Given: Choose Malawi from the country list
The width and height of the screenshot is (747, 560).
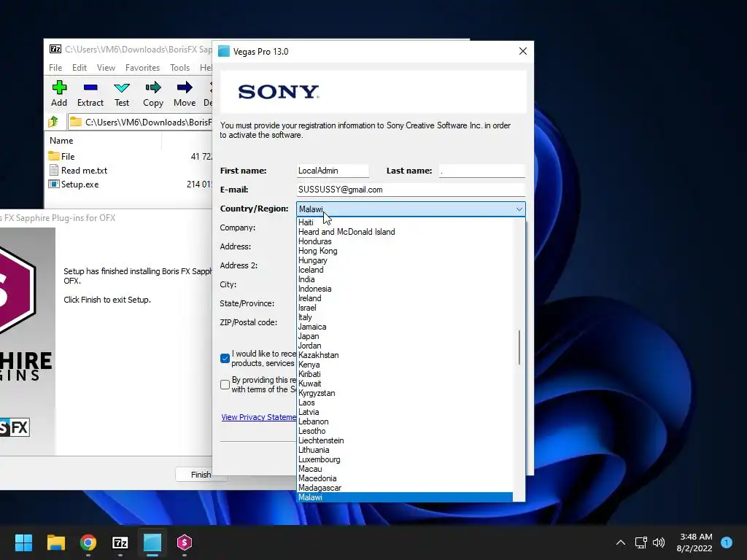Looking at the screenshot, I should click(x=405, y=497).
